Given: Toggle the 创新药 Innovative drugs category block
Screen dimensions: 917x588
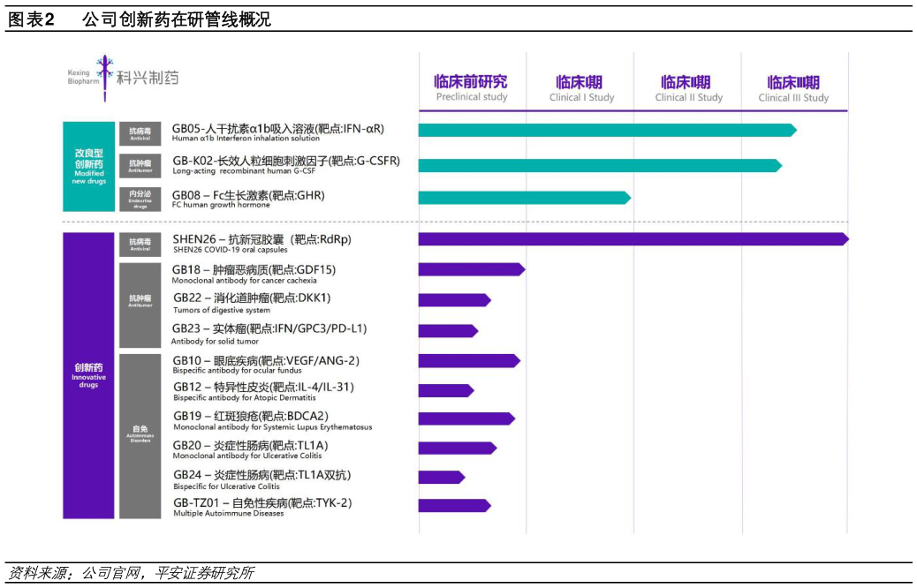Looking at the screenshot, I should pyautogui.click(x=87, y=375).
